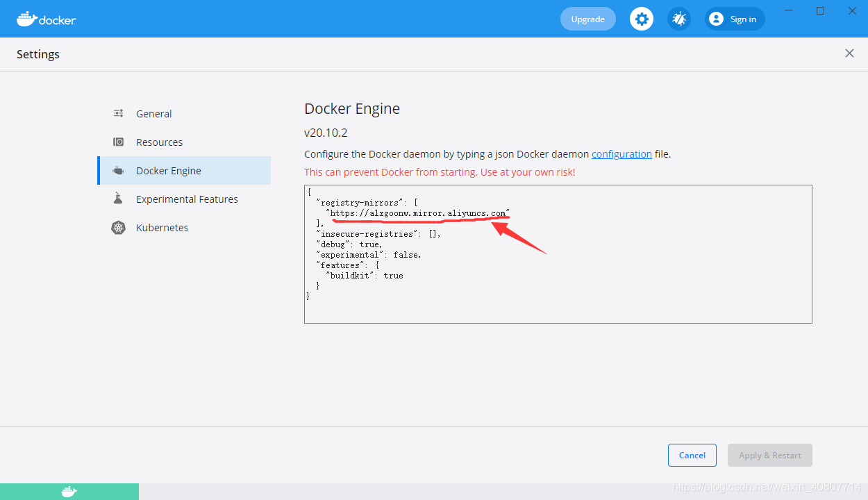Click the Docker Engine whale sidebar icon

tap(119, 171)
